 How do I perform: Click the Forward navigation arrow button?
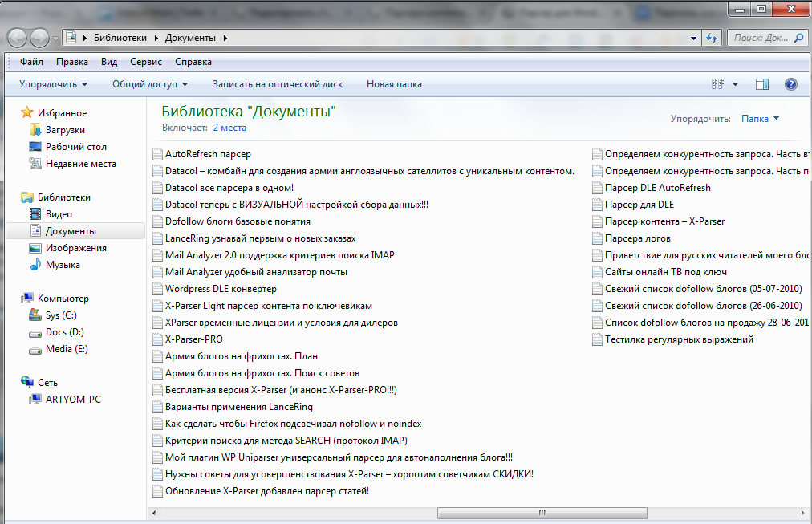tap(40, 38)
